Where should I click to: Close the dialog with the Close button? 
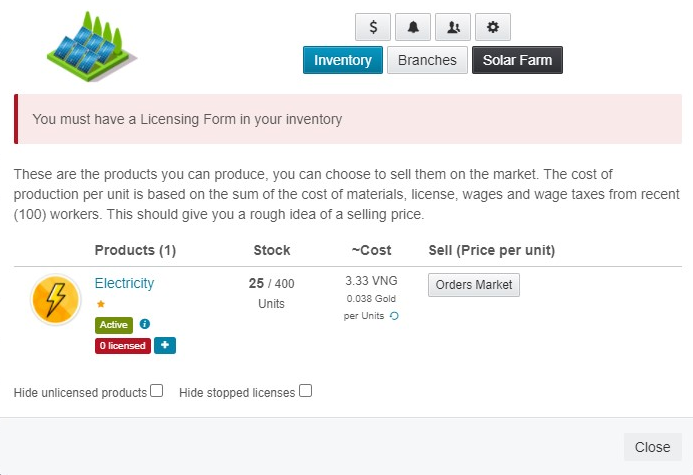652,447
